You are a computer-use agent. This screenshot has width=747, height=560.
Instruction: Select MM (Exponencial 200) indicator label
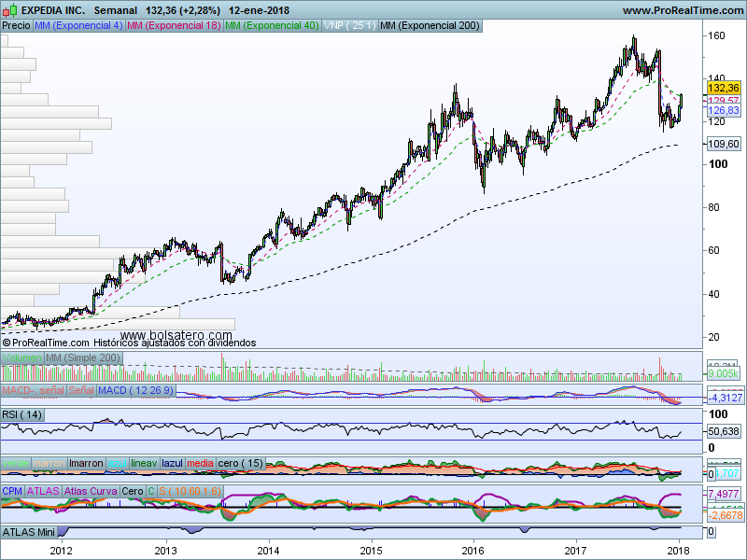pyautogui.click(x=430, y=26)
